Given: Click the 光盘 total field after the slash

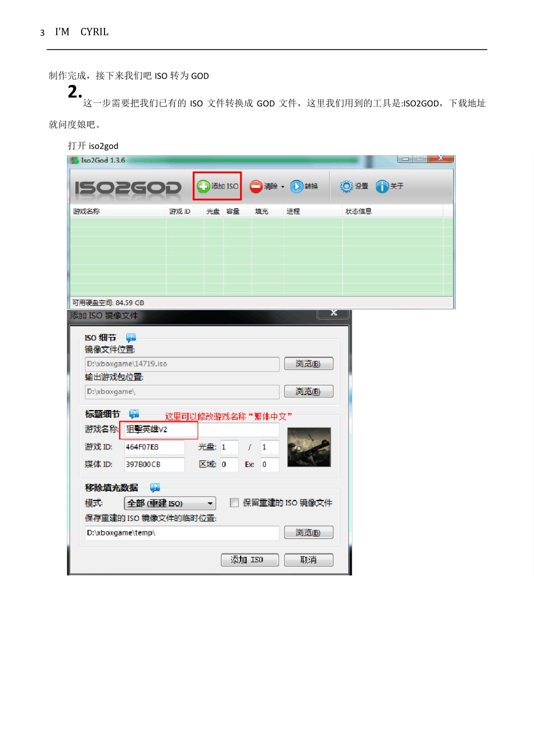Looking at the screenshot, I should click(x=270, y=447).
